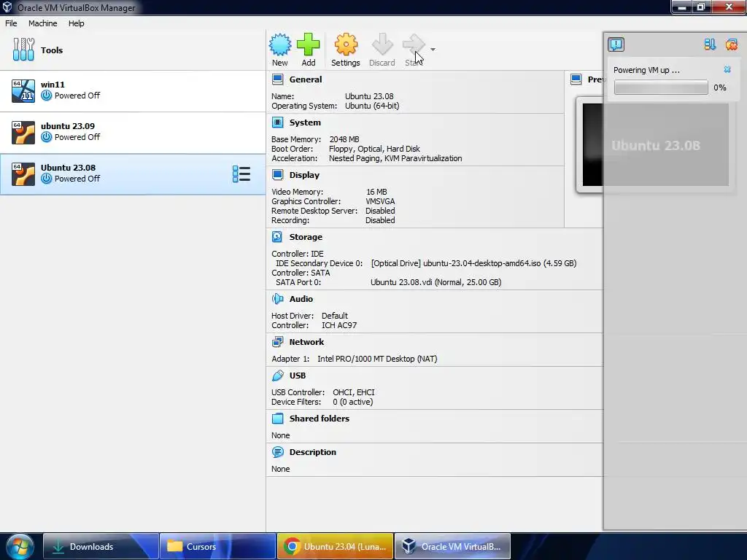The image size is (747, 560).
Task: Open the Ubuntu 23.08 machine menu list icon
Action: pyautogui.click(x=241, y=174)
